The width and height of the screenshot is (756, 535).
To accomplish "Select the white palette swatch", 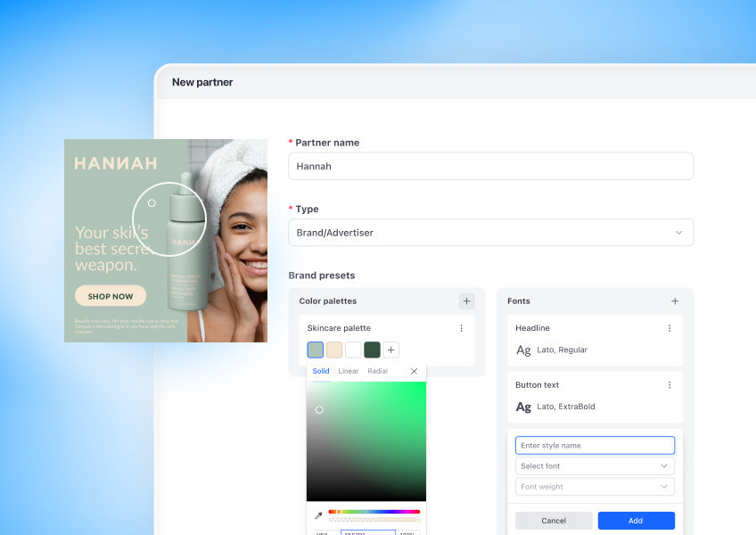I will (x=353, y=350).
